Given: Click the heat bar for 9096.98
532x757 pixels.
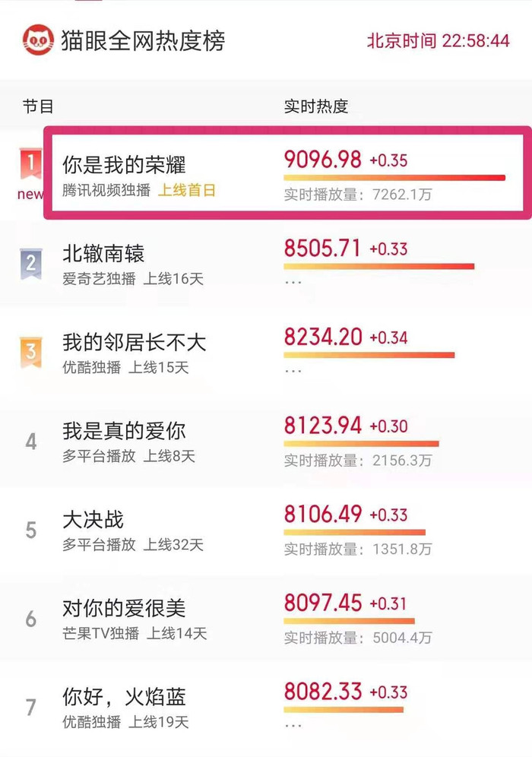Looking at the screenshot, I should click(x=394, y=178).
